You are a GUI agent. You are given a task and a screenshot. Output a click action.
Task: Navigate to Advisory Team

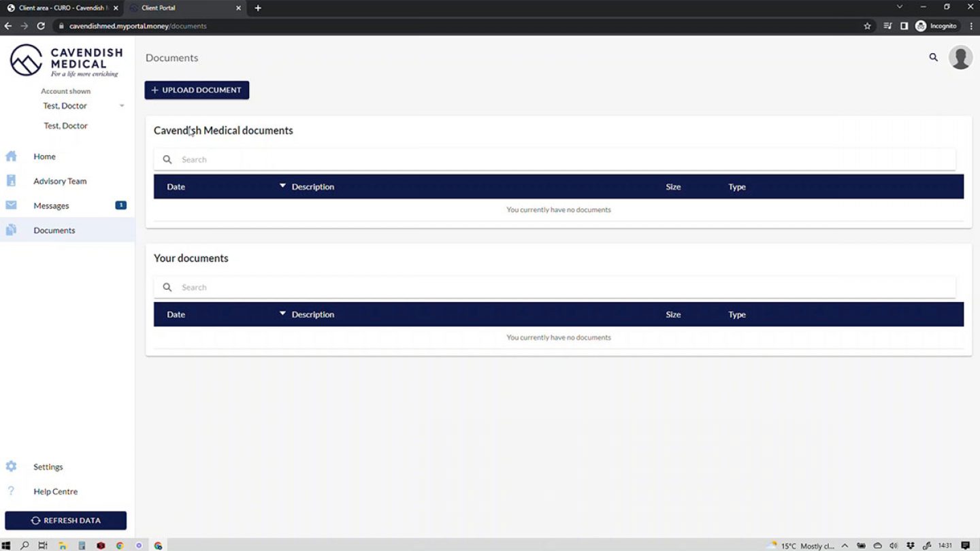coord(60,181)
